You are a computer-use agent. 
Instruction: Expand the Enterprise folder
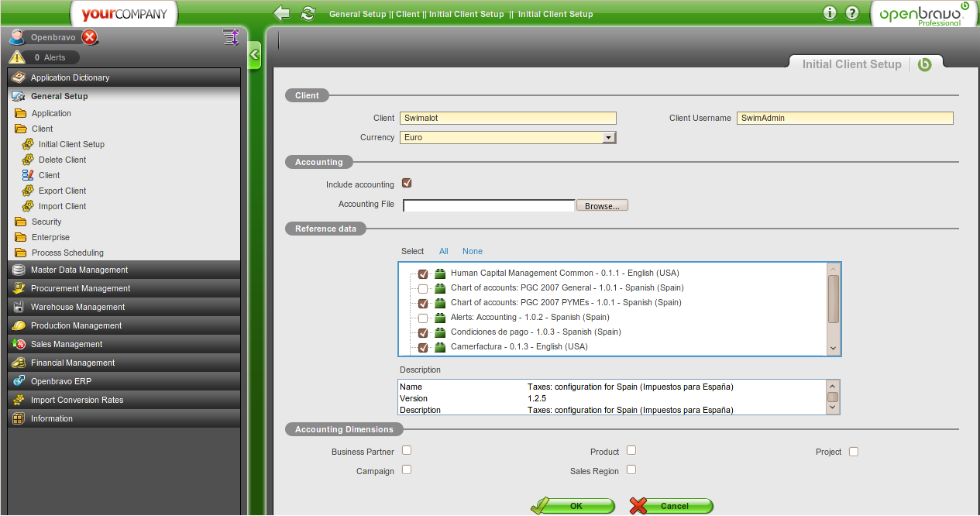pos(20,237)
